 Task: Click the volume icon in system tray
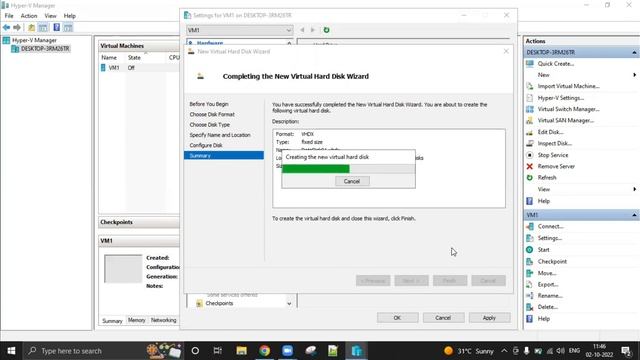pos(560,351)
